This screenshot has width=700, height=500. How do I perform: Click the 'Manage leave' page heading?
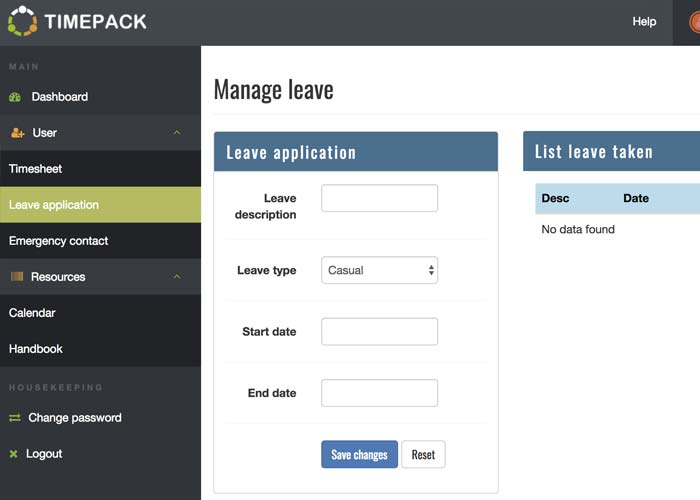274,90
